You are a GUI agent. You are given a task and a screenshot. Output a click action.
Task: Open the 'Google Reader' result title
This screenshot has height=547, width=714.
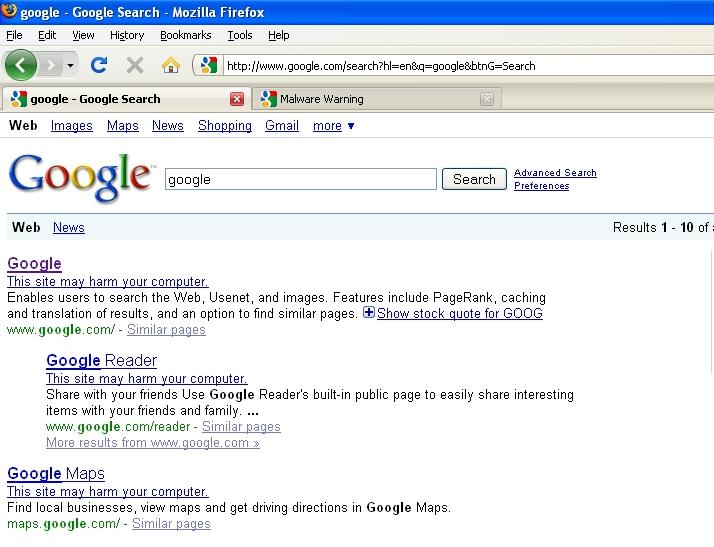tap(102, 360)
